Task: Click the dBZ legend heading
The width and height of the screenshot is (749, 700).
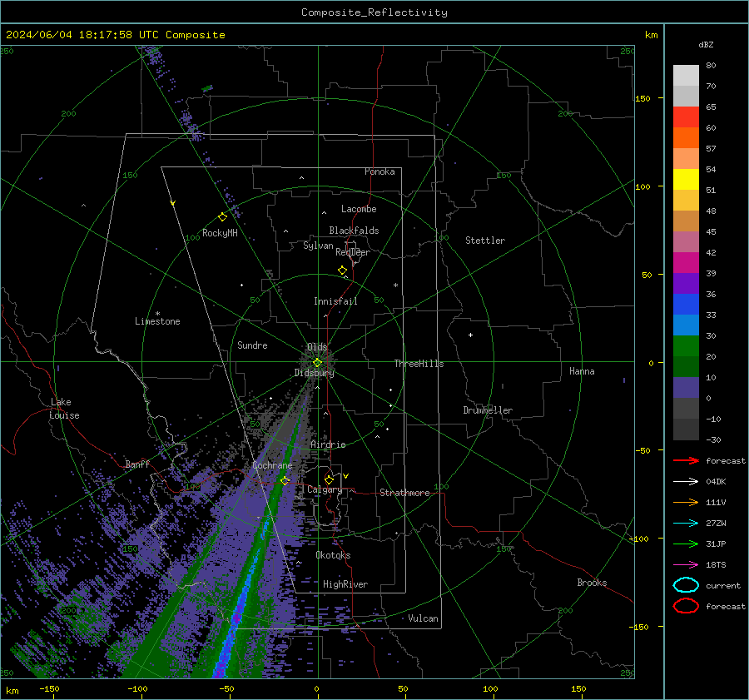Action: [x=706, y=44]
